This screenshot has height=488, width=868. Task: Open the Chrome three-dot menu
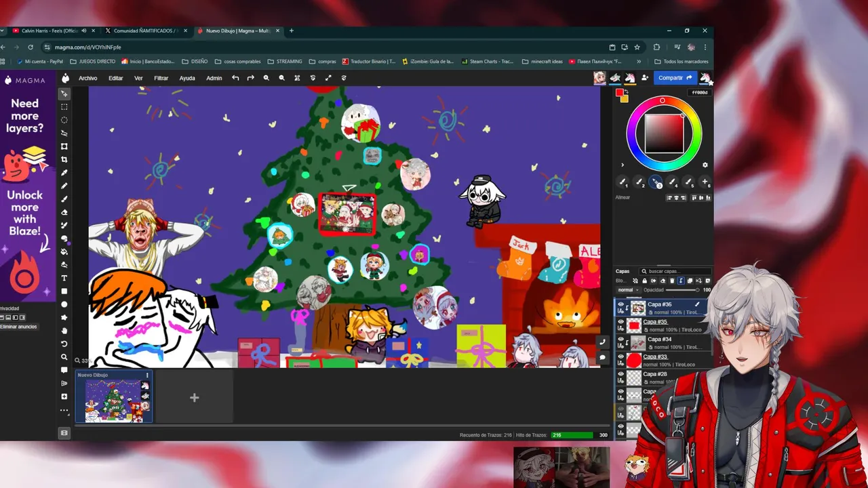(x=705, y=47)
